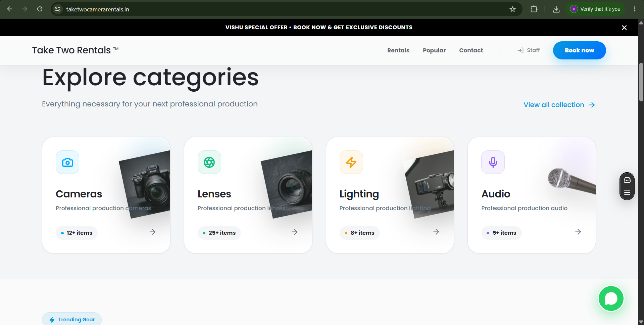The width and height of the screenshot is (644, 325).
Task: Click the studio light photo thumbnail
Action: (x=429, y=184)
